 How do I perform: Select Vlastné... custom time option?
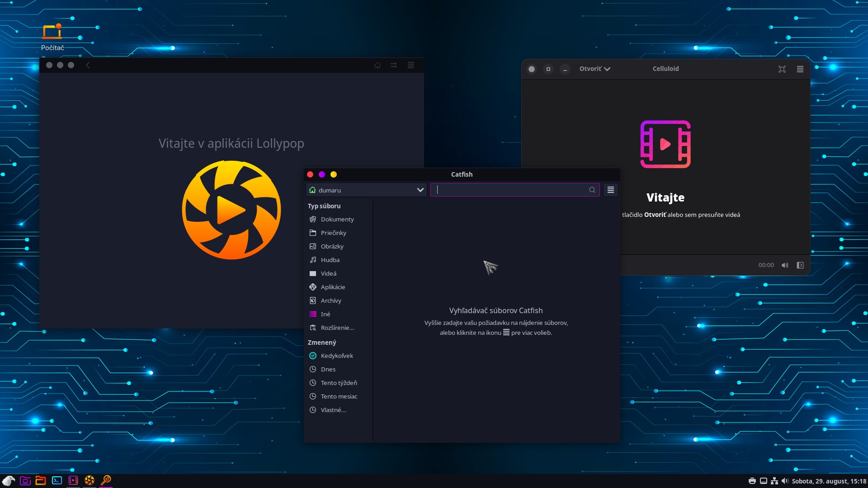[338, 410]
